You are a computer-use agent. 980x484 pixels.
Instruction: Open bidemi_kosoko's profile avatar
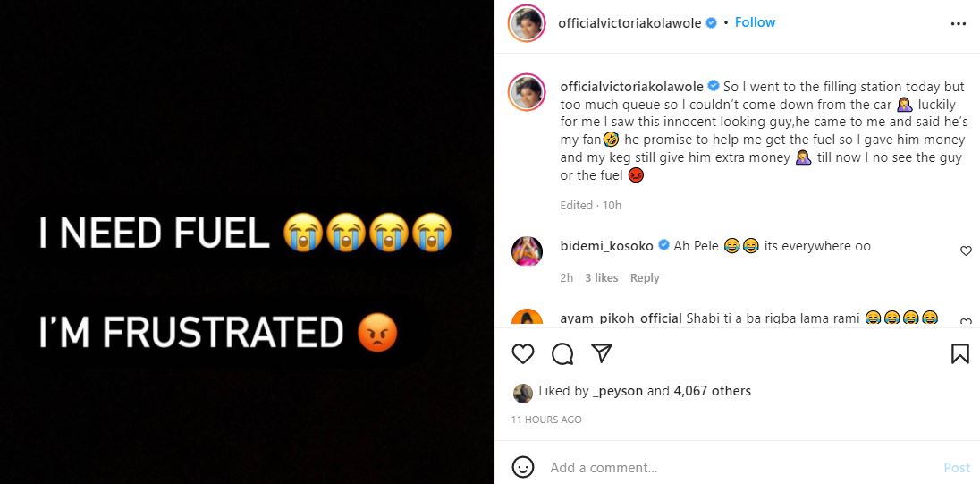[527, 251]
